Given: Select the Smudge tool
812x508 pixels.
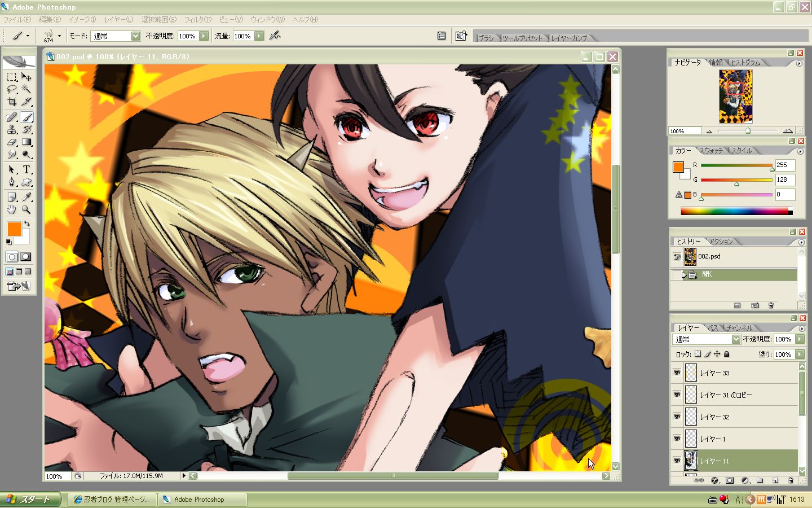Looking at the screenshot, I should click(x=12, y=155).
